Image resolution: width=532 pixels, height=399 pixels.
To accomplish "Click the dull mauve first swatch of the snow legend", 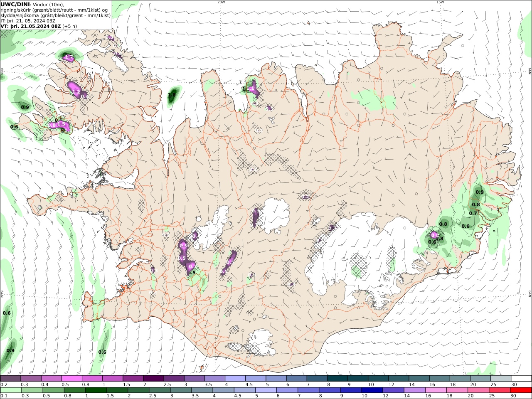I will pos(10,379).
